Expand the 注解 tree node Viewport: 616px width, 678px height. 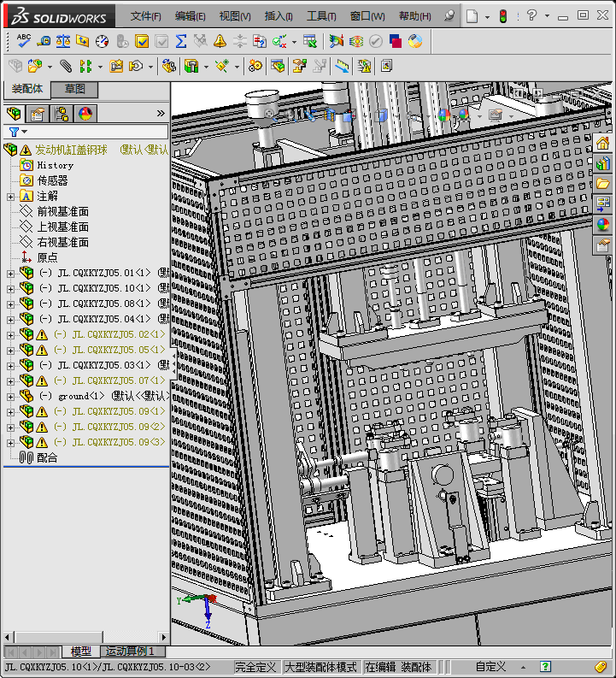click(10, 197)
